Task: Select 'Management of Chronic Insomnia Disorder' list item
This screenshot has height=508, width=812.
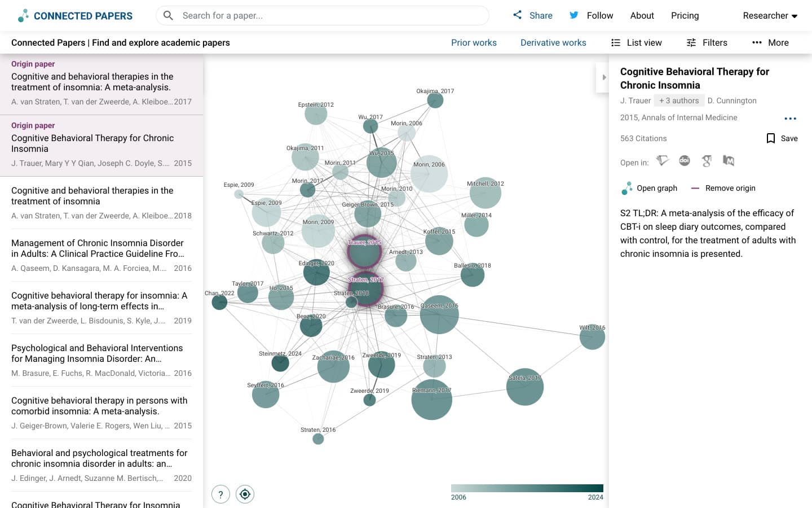Action: [101, 255]
